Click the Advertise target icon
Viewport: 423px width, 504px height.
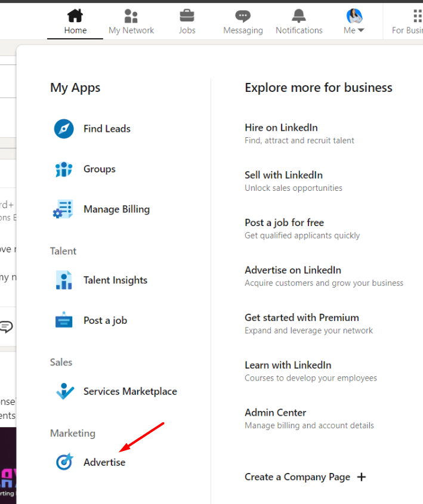click(x=64, y=462)
